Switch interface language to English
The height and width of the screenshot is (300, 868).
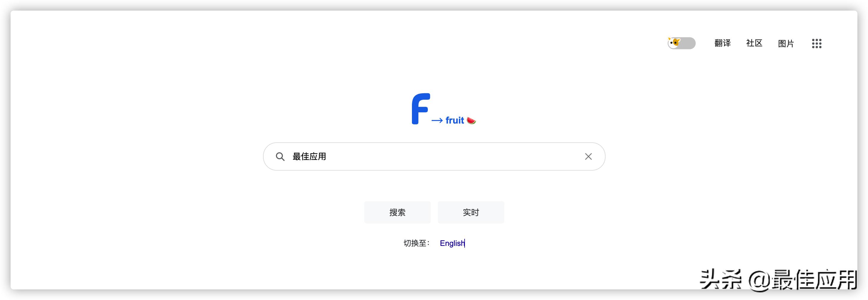click(x=452, y=243)
